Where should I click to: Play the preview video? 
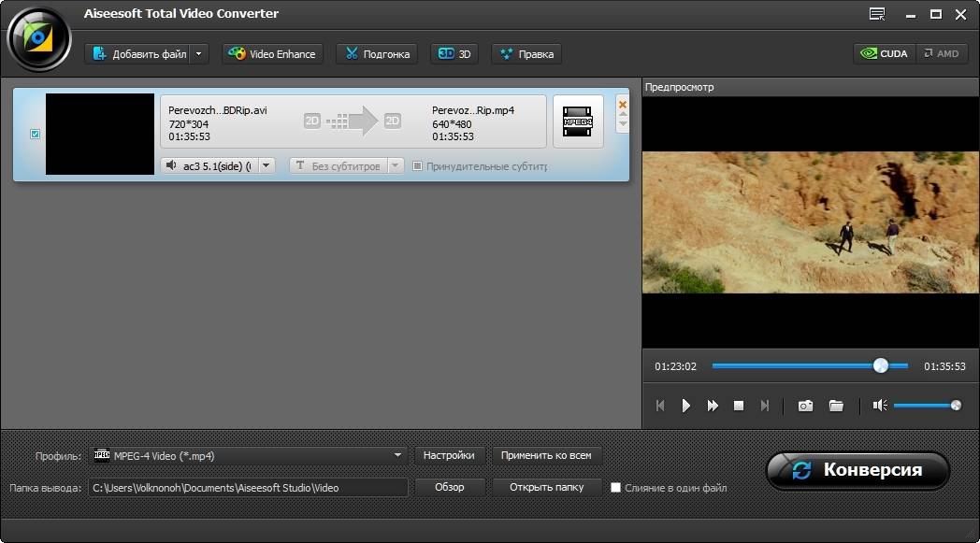[685, 406]
